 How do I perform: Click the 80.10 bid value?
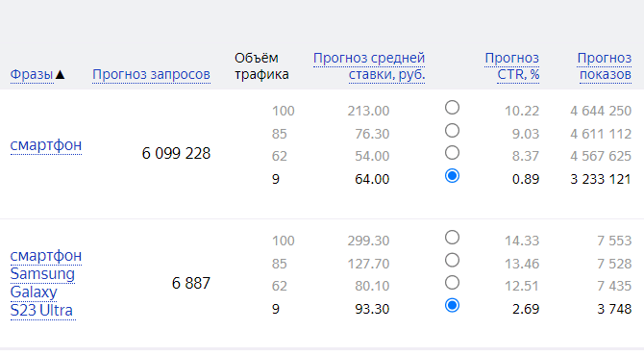pos(372,286)
